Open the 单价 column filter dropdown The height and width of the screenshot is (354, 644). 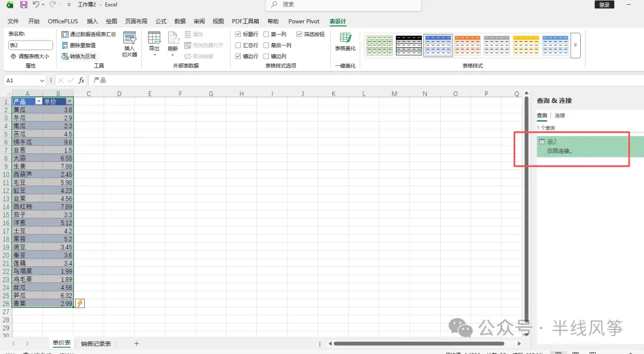pos(69,101)
